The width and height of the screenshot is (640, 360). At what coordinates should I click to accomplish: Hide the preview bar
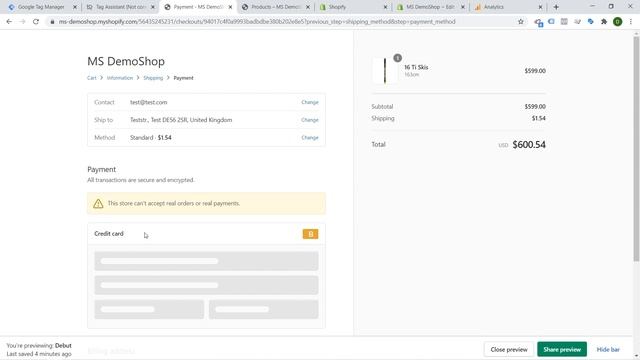[x=608, y=349]
